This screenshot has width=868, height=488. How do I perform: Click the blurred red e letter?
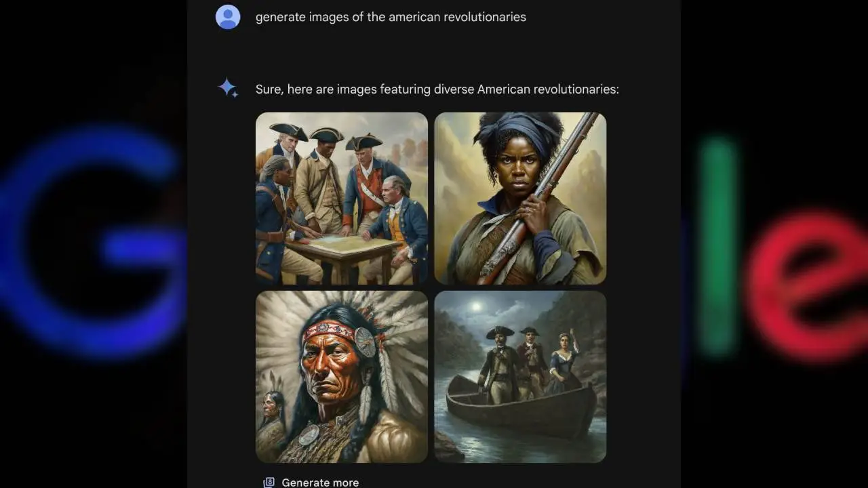pyautogui.click(x=807, y=285)
